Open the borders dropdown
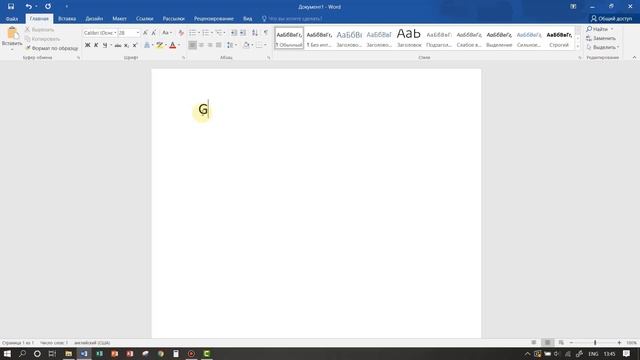This screenshot has height=360, width=640. point(265,45)
